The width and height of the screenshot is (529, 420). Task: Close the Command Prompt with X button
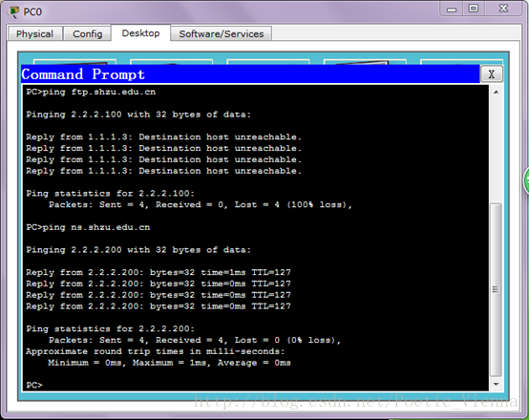[491, 73]
